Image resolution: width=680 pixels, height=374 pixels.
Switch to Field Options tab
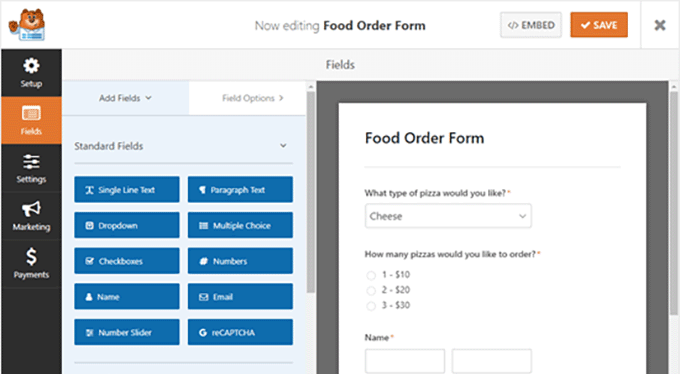click(248, 98)
